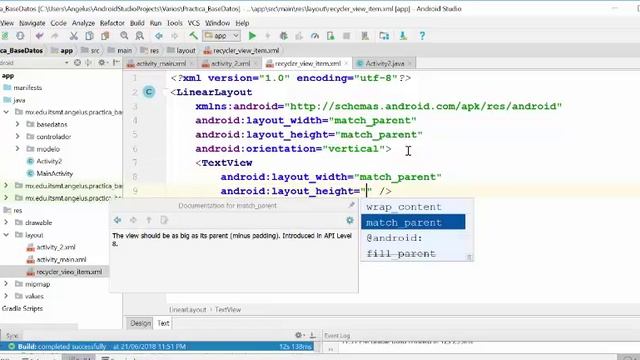The image size is (640, 360).
Task: Select Gradle Scripts in project tree
Action: 22,308
